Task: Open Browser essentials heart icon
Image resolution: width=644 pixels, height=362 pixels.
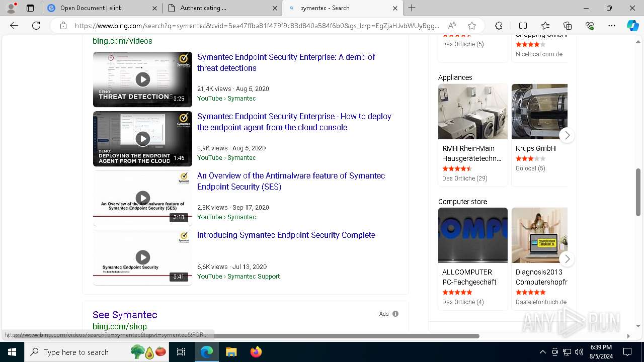Action: pyautogui.click(x=590, y=26)
